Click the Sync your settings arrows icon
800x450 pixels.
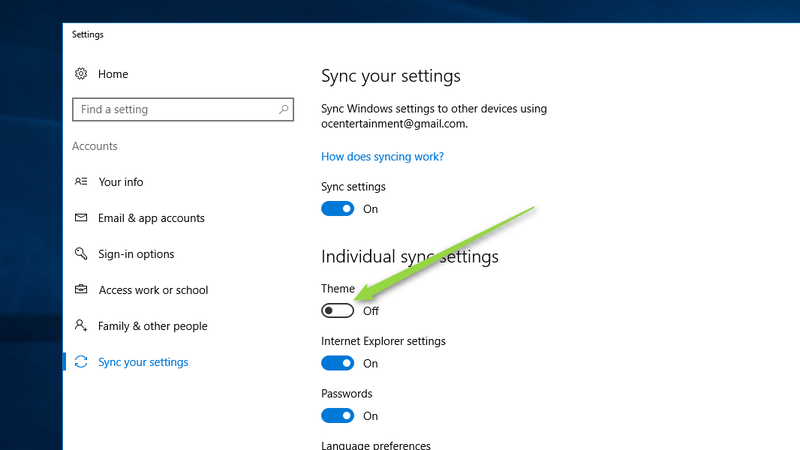point(81,362)
